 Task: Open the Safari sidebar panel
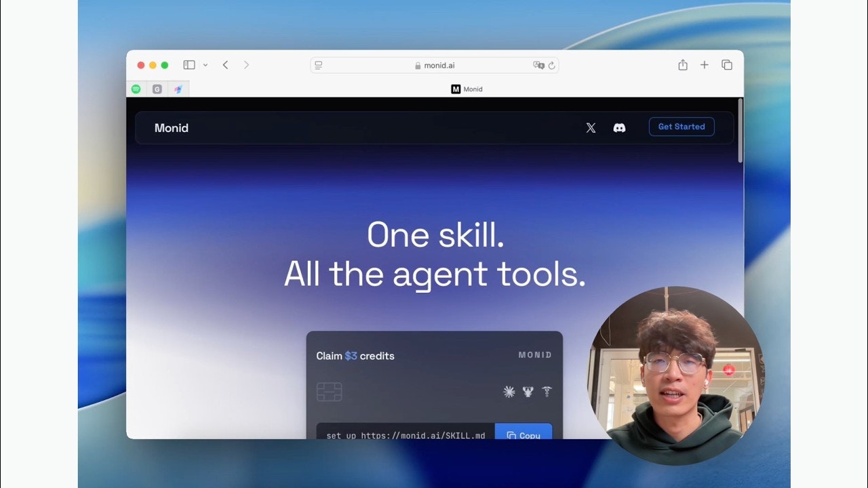tap(189, 65)
